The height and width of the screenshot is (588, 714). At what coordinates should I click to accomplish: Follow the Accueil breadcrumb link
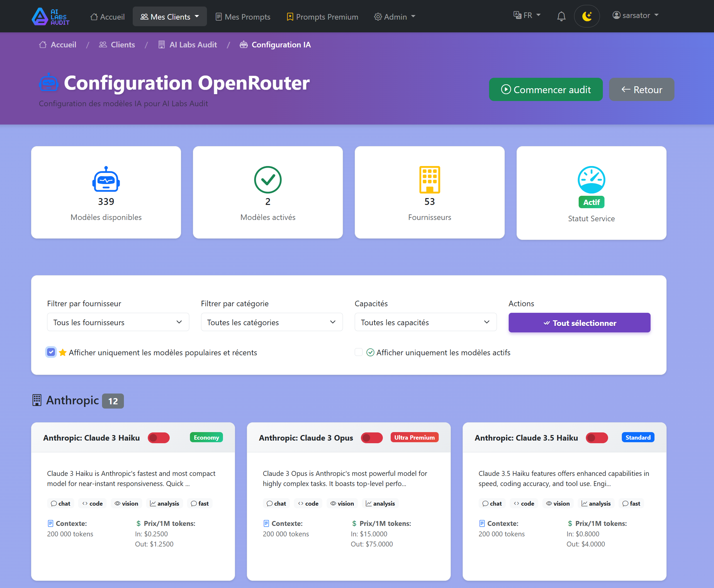pyautogui.click(x=58, y=44)
